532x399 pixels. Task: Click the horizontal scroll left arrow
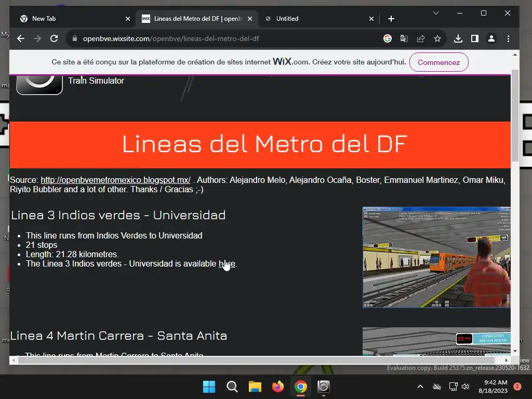click(x=13, y=361)
